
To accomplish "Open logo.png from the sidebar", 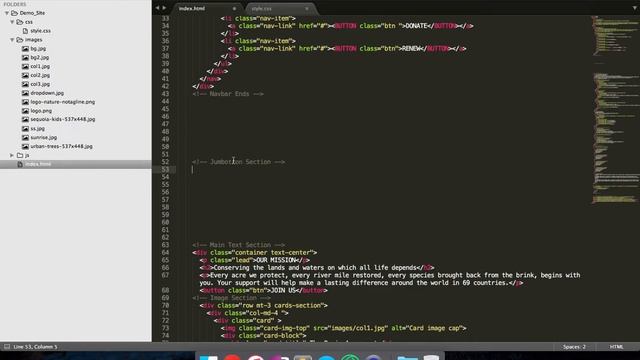I will (41, 111).
